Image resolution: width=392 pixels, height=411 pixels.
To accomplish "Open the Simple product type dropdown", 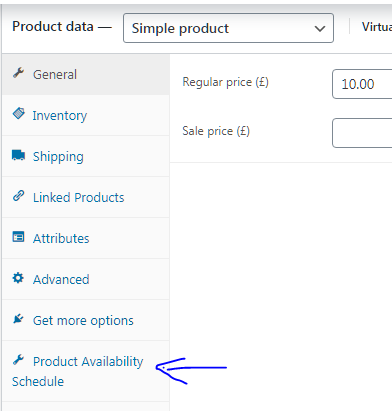I will (x=228, y=28).
